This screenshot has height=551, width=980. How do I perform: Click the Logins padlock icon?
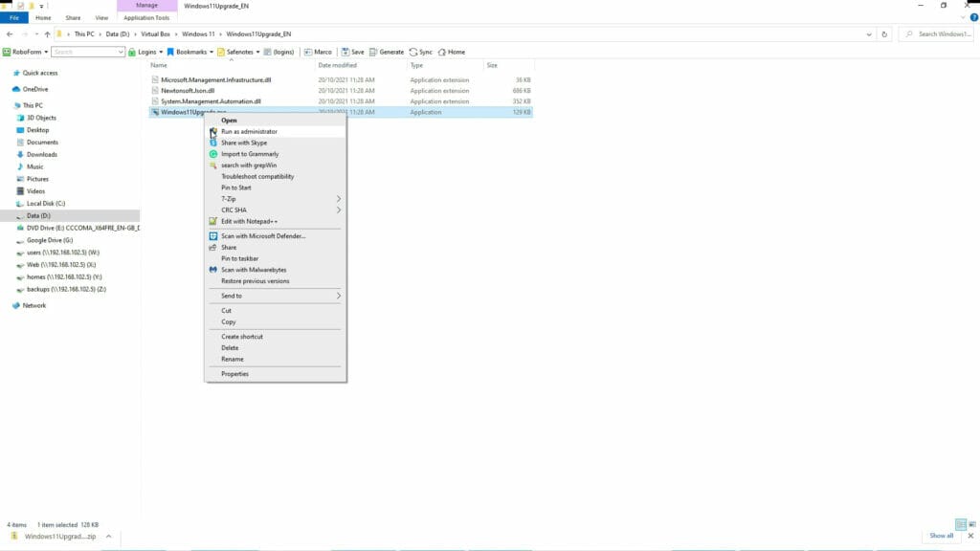tap(132, 52)
